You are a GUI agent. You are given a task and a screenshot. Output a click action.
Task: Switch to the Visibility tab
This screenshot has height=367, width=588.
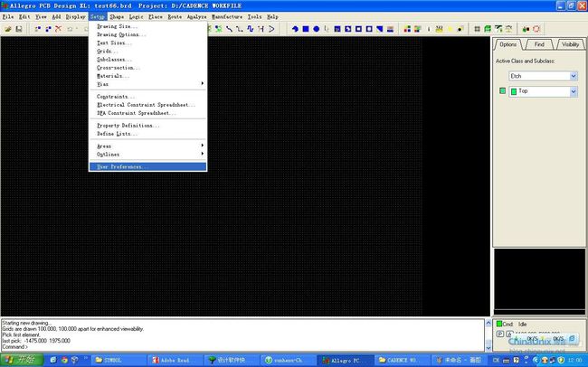[x=571, y=44]
